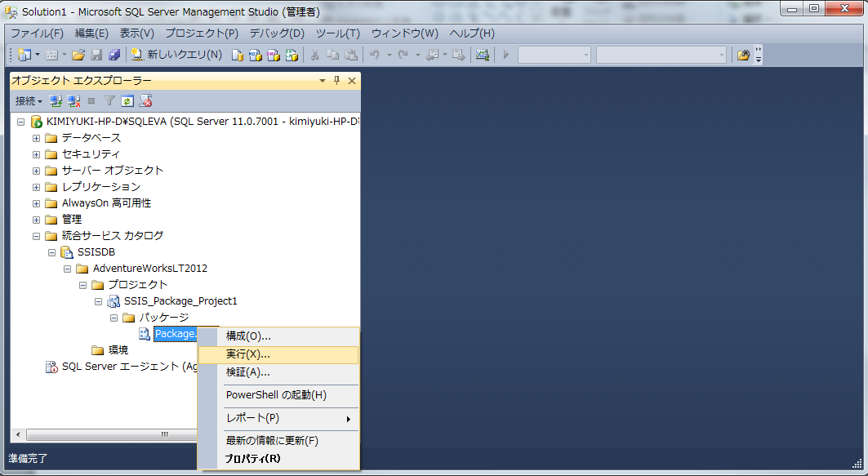Click the Copy icon in toolbar
The image size is (868, 476).
coord(332,55)
